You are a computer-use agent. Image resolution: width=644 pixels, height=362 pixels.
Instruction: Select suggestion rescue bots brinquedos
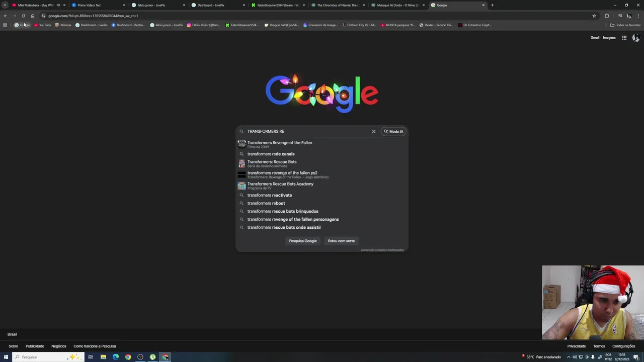point(322,211)
